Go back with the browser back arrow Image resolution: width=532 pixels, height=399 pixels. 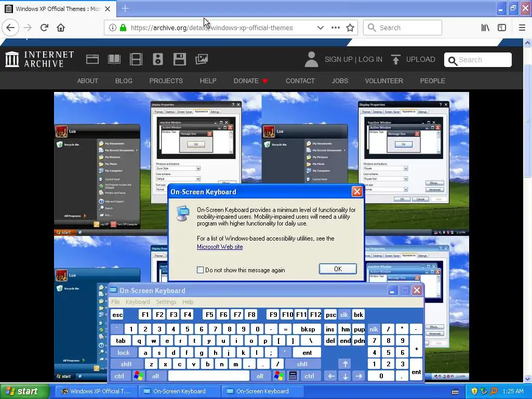10,28
